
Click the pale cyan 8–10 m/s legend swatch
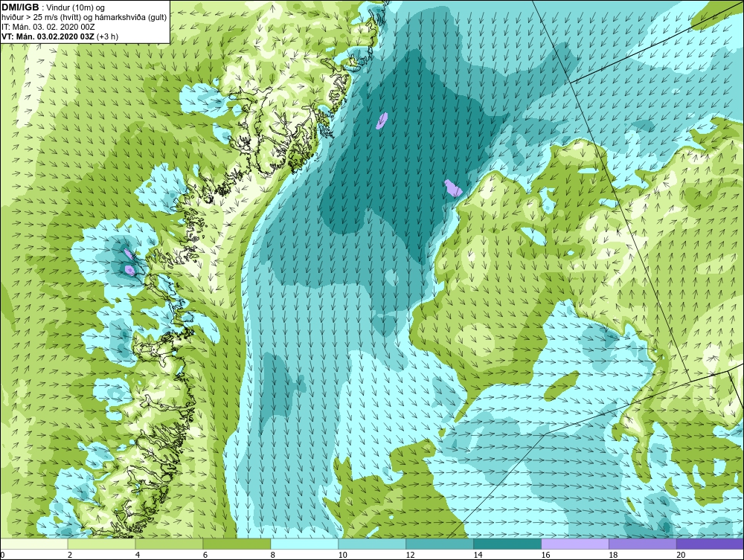tap(304, 544)
